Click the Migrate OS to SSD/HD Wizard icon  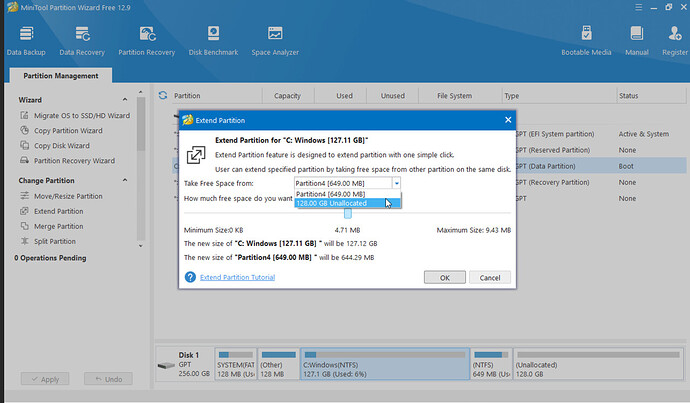click(x=24, y=115)
